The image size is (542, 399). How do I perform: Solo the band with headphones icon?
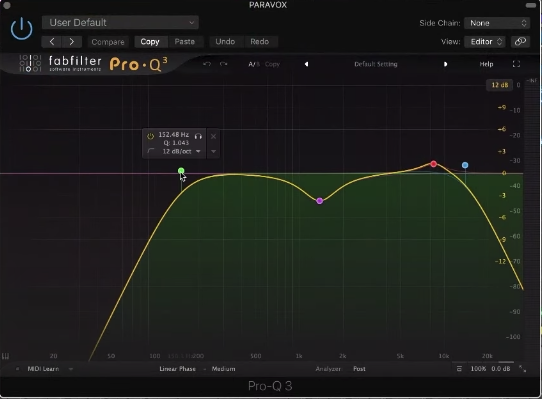(198, 136)
